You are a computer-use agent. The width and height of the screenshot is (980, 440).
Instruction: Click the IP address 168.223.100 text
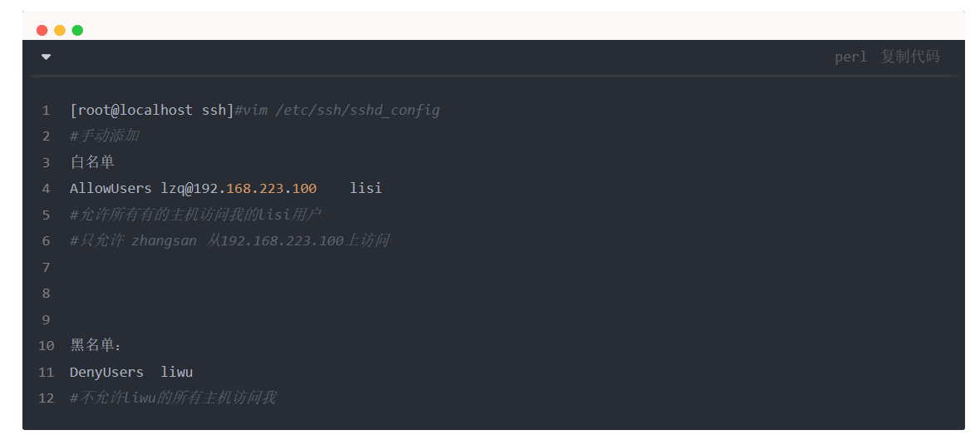point(271,188)
